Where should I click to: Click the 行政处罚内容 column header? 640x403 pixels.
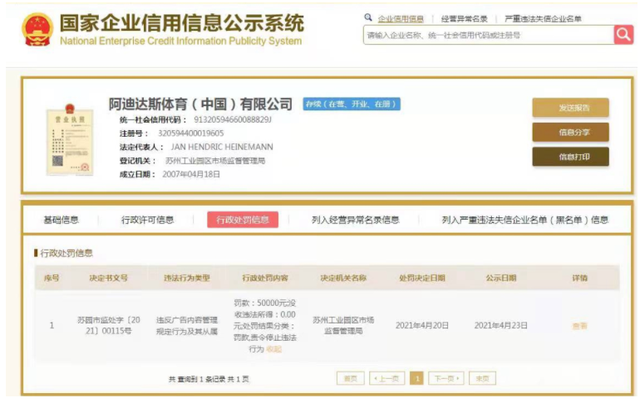pos(265,278)
